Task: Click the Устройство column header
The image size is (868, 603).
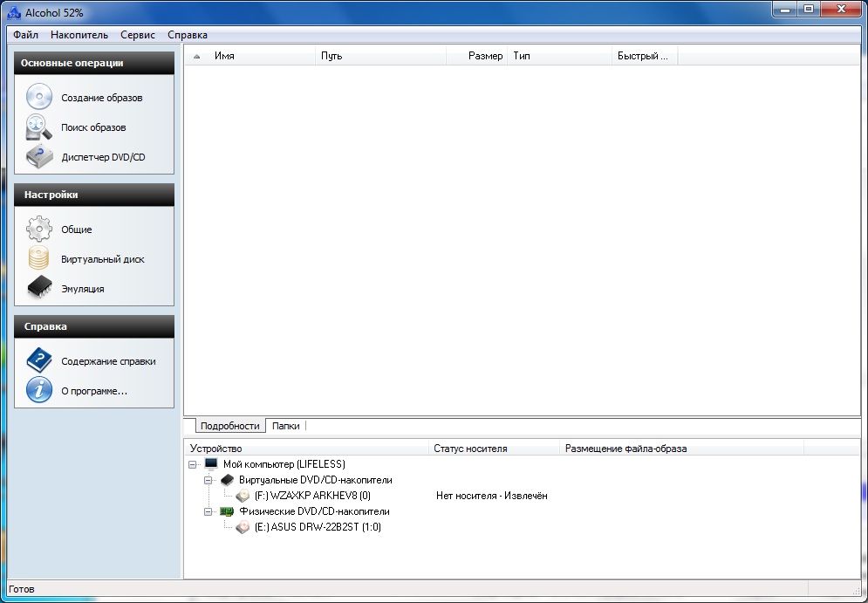Action: [307, 449]
